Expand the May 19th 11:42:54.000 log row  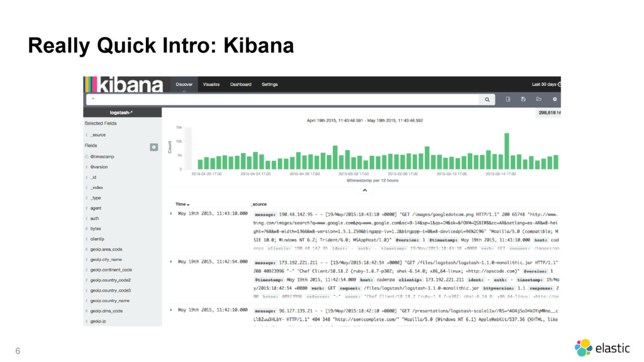point(171,261)
